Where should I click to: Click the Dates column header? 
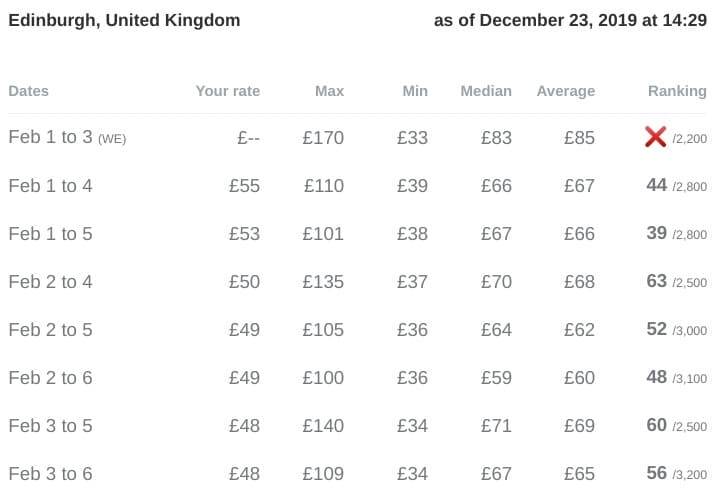click(x=28, y=91)
